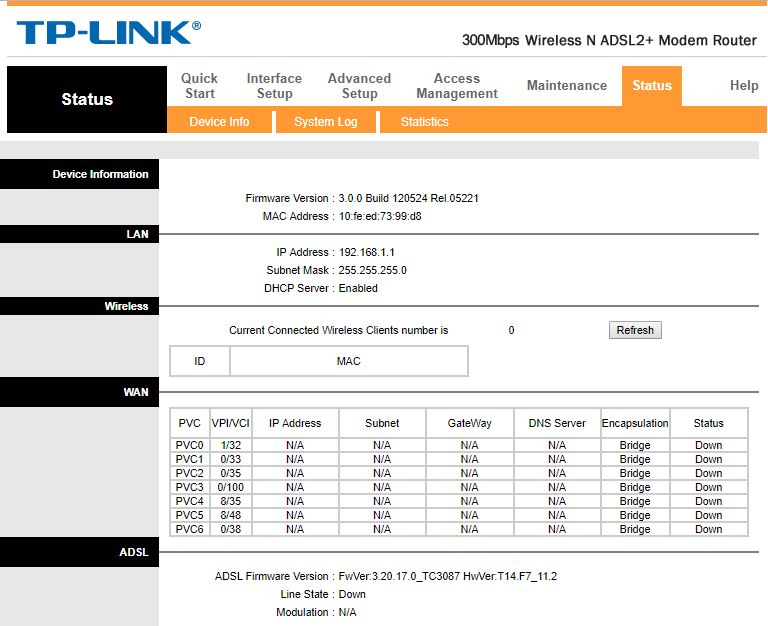Click the DHCP Server Enabled value
Screen dimensions: 768x626
coord(358,289)
